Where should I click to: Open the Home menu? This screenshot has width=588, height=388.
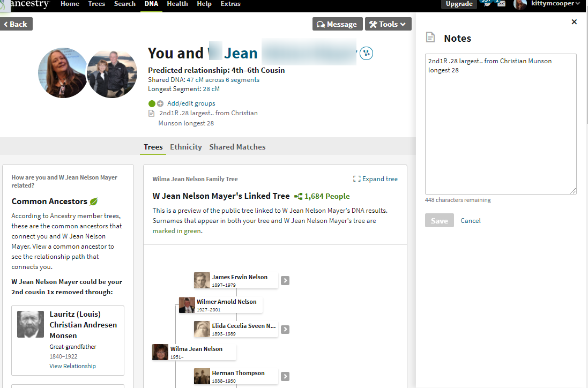(70, 4)
